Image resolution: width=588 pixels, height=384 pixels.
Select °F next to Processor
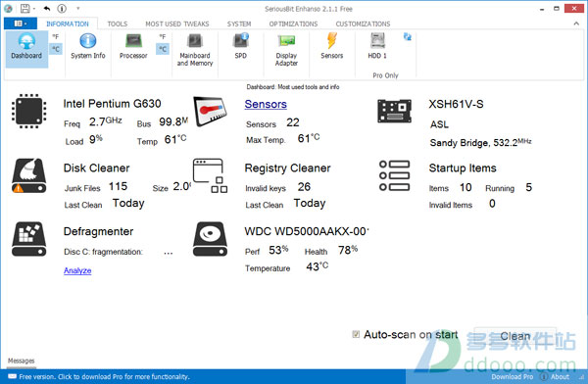(163, 37)
